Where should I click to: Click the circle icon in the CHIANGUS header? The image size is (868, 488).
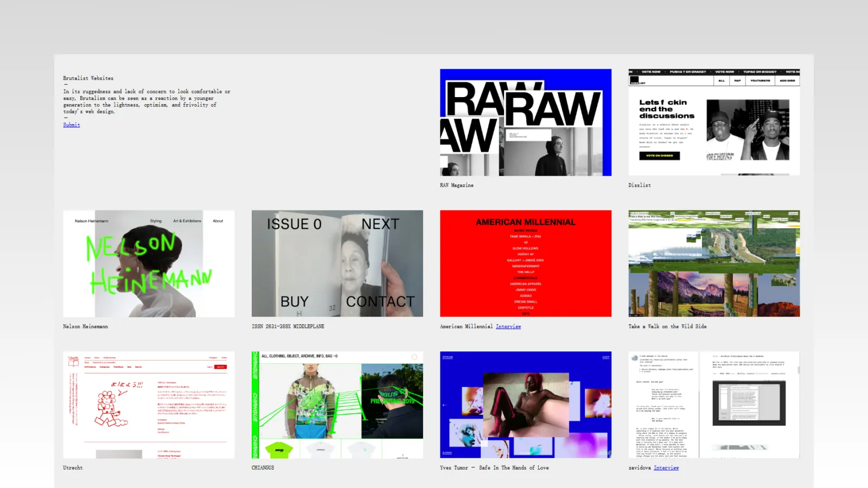(x=415, y=356)
